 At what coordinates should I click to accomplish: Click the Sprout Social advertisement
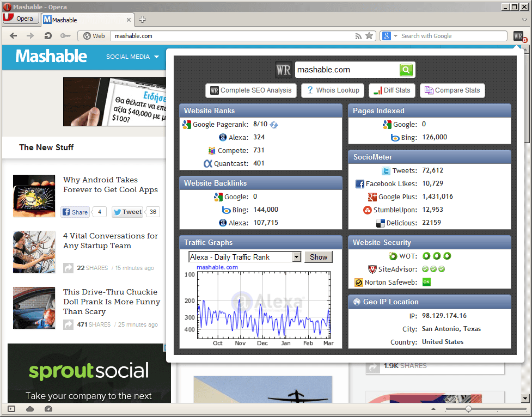89,373
